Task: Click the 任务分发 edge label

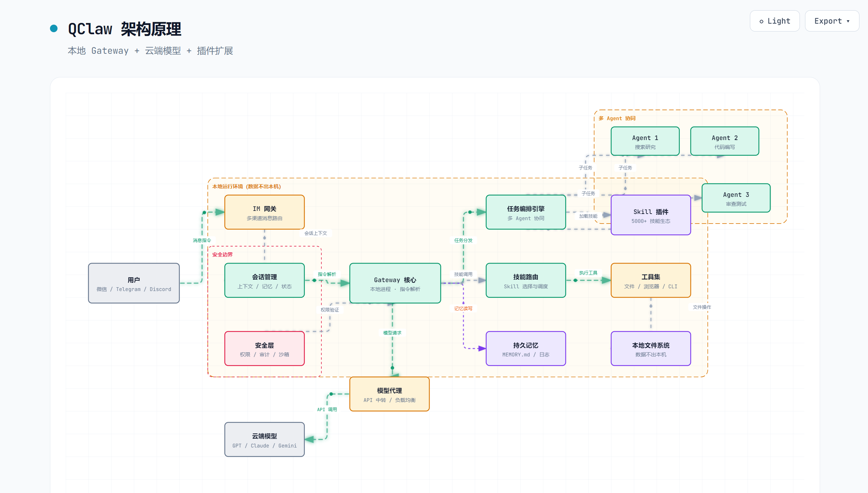Action: tap(463, 240)
